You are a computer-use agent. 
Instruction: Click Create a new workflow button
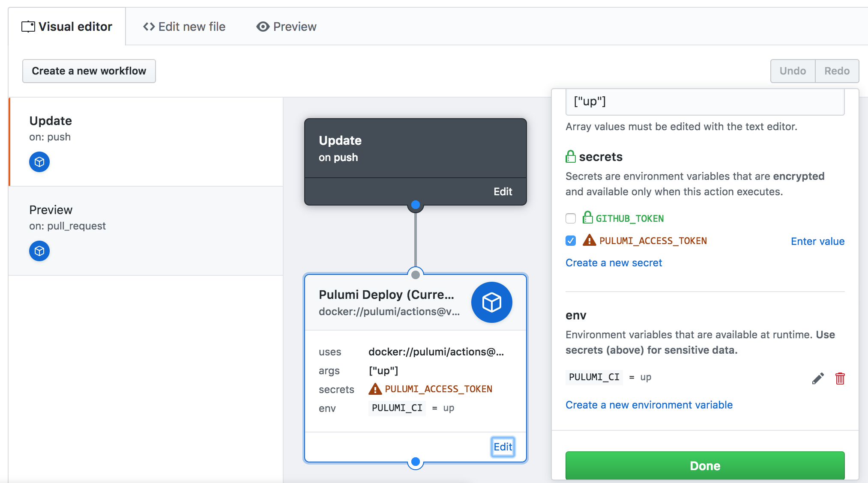[x=89, y=71]
